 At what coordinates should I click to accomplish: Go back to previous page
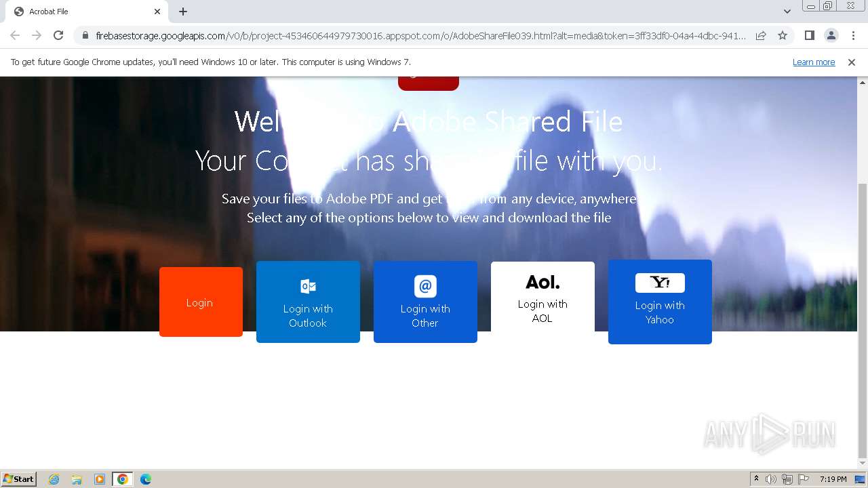coord(15,35)
